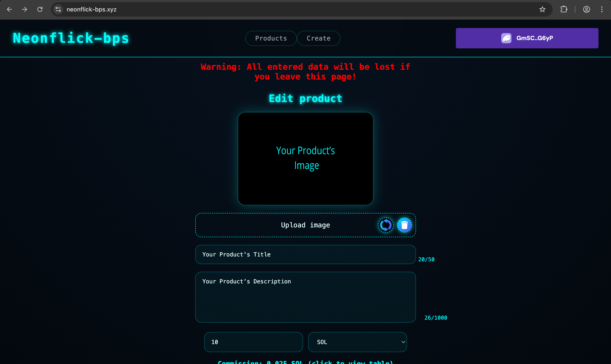Image resolution: width=611 pixels, height=364 pixels.
Task: Navigate back with the browser back arrow
Action: point(9,9)
